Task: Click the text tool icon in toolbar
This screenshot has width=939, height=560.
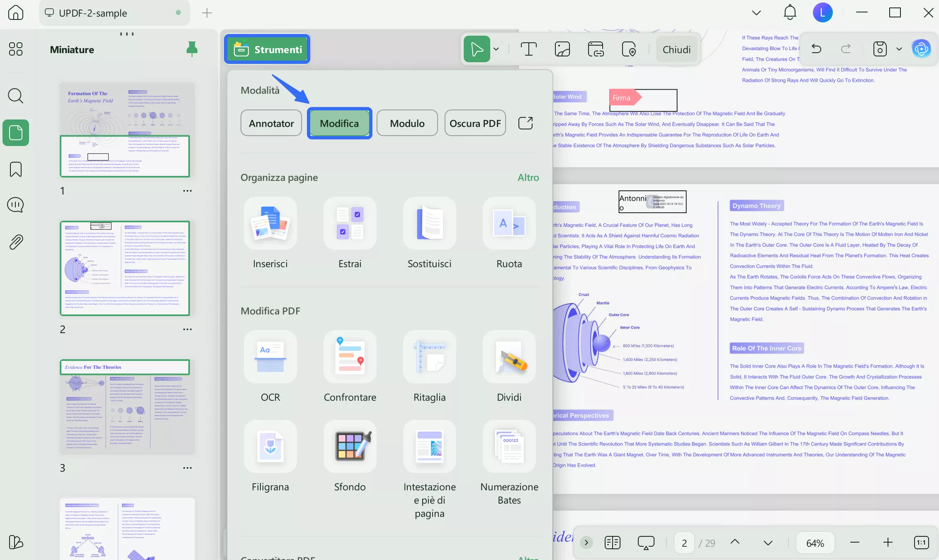Action: point(528,49)
